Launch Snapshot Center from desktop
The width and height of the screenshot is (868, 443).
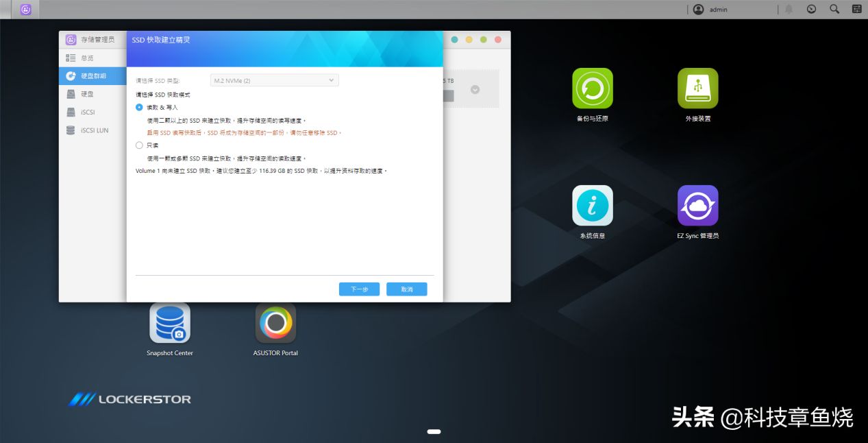170,323
